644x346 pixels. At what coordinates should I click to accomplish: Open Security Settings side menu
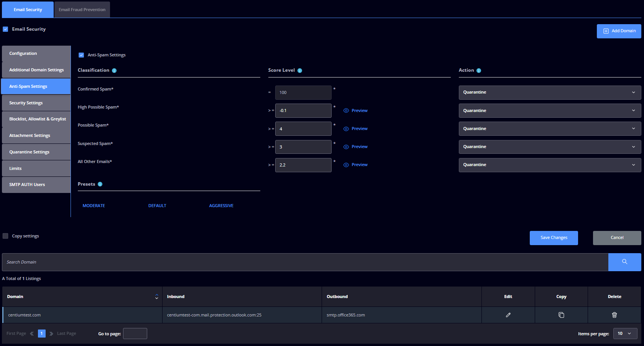(x=36, y=103)
